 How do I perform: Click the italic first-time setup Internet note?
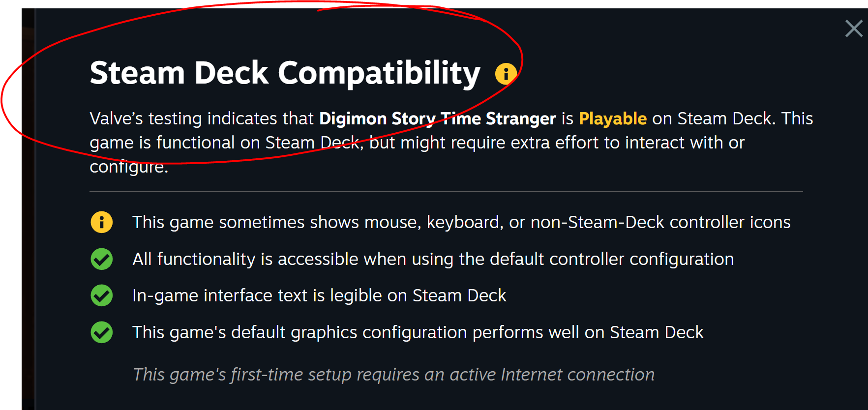coord(394,375)
